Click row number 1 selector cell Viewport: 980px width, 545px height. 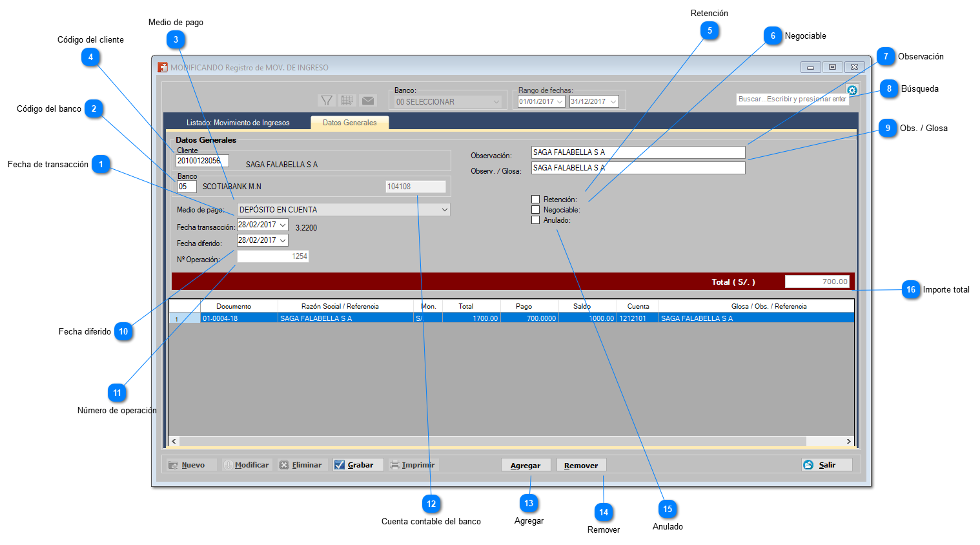[x=185, y=318]
